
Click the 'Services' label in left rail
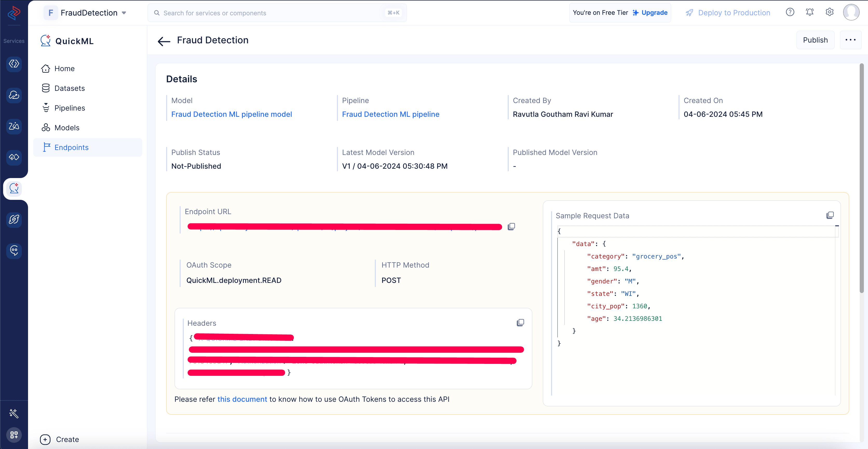click(x=14, y=41)
